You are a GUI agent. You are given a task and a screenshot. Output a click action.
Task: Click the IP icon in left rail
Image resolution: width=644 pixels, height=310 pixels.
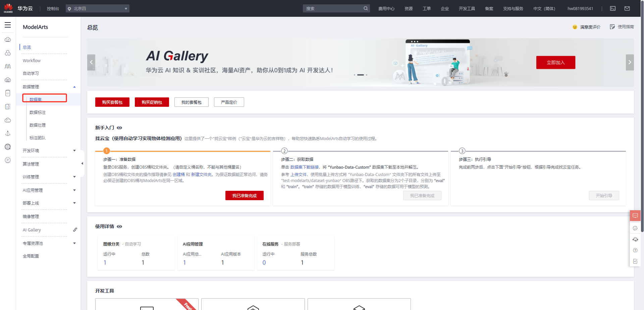point(8,160)
